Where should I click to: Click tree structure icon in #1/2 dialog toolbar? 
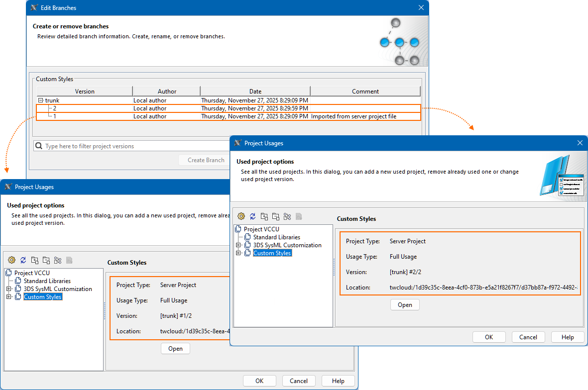point(58,260)
